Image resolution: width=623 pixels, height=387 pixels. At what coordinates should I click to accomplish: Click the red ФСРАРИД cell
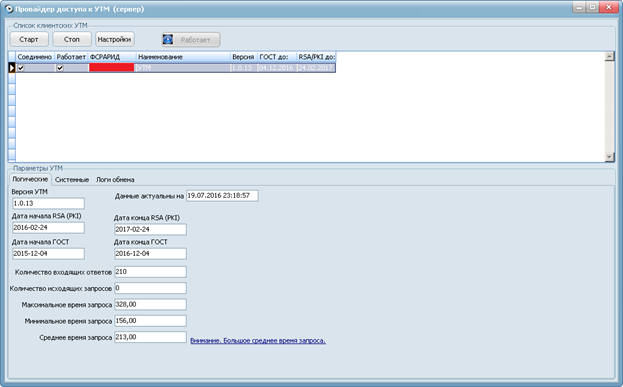(112, 68)
